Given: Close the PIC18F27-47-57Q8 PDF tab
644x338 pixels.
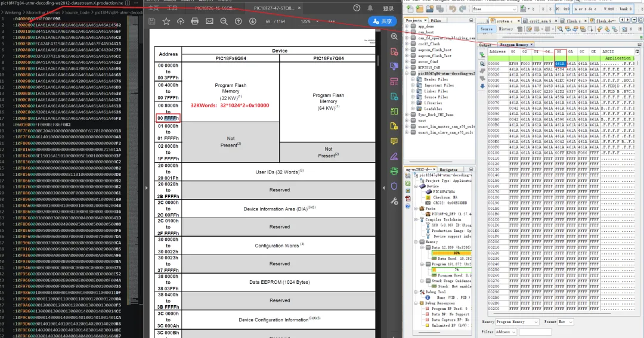Looking at the screenshot, I should click(299, 8).
